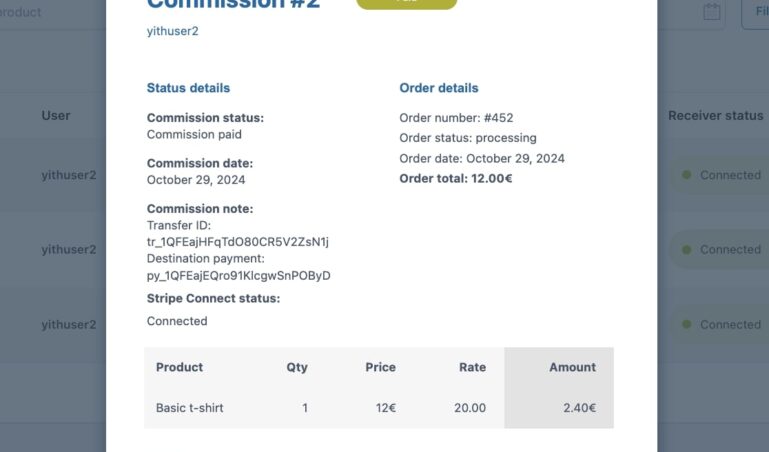The image size is (769, 452).
Task: Click yithuser2 in the first table row
Action: (69, 175)
